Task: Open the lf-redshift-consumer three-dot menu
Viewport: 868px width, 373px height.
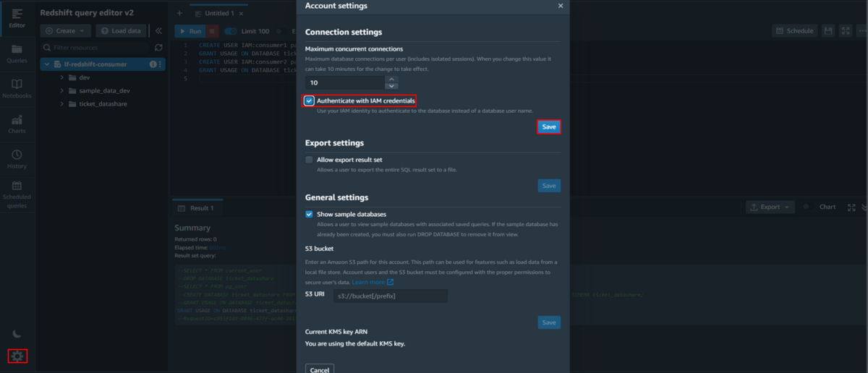Action: pos(161,64)
